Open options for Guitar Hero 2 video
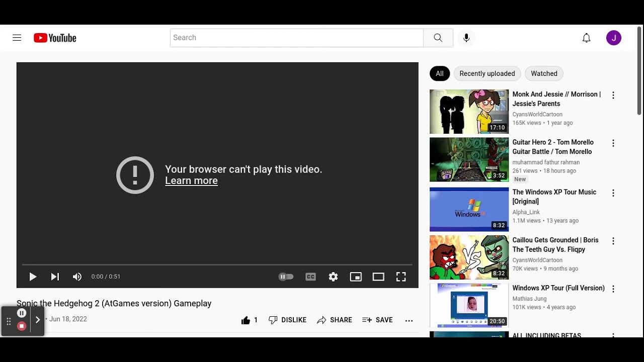The image size is (644, 362). pos(613,143)
